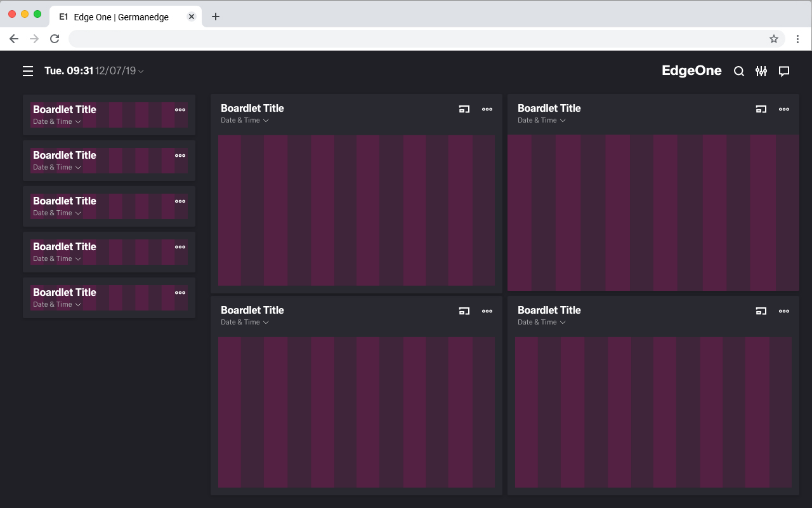Screen dimensions: 812x508
Task: Click the resize icon on top-left large boardlet
Action: coord(464,109)
